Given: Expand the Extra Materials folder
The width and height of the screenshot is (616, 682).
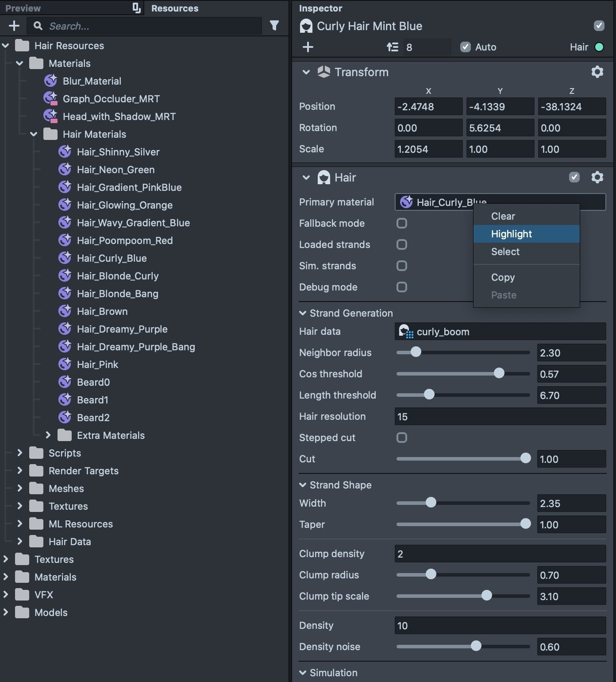Looking at the screenshot, I should (48, 435).
